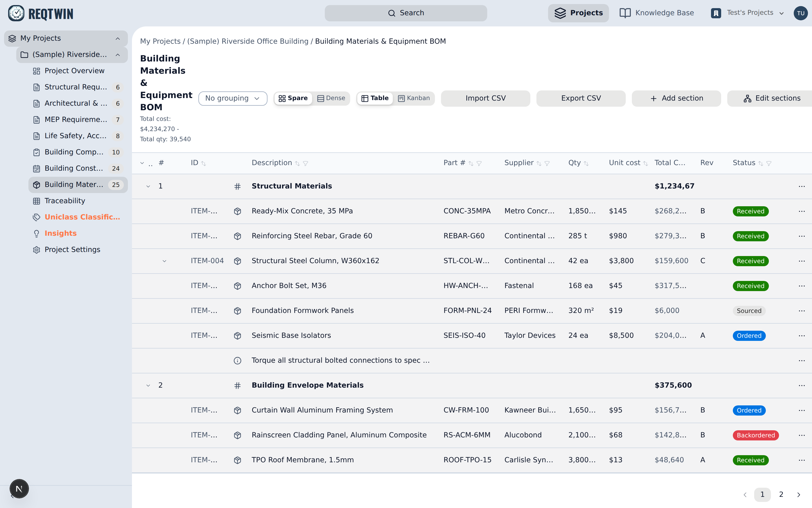Click the package icon on Anchor Bolt Set row
The image size is (812, 508).
[x=238, y=286]
